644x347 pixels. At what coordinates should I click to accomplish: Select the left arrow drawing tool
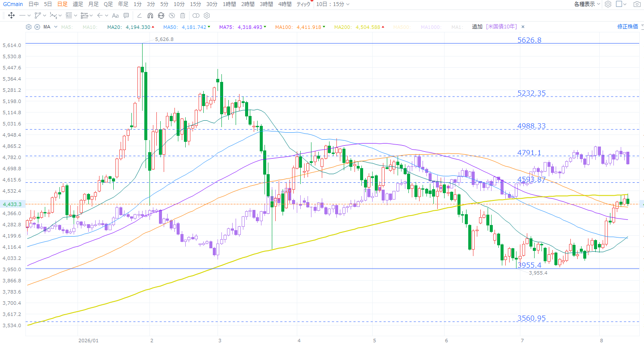click(x=100, y=16)
